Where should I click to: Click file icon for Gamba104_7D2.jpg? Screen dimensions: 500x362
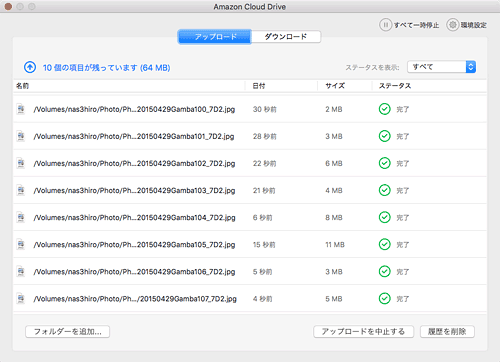pyautogui.click(x=21, y=217)
